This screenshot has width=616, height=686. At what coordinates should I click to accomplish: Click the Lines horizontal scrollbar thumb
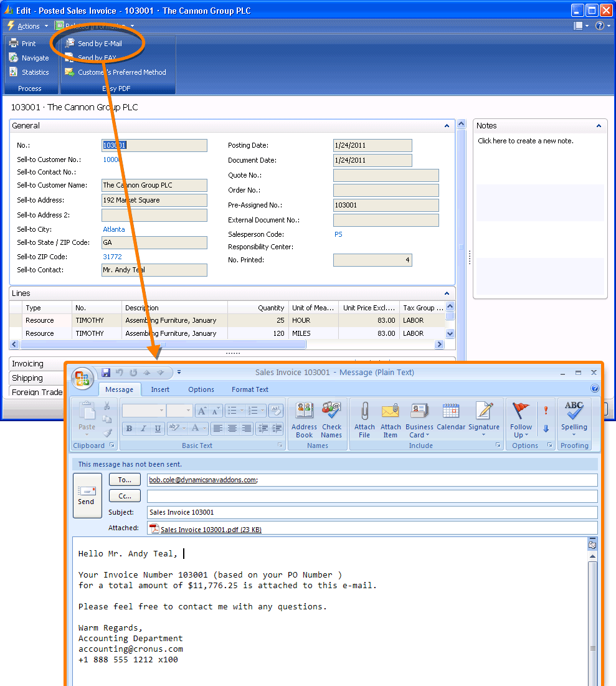point(163,345)
